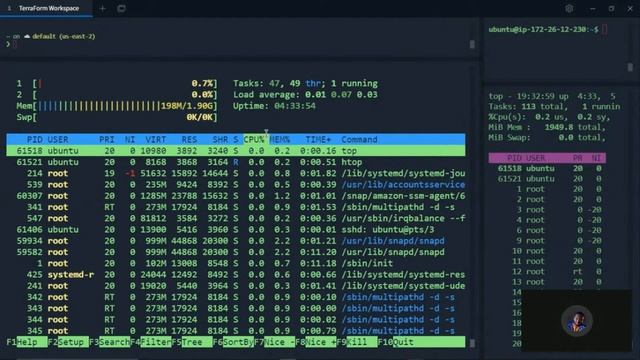Sort by the SHR column header
Viewport: 640px width, 360px height.
pos(220,140)
